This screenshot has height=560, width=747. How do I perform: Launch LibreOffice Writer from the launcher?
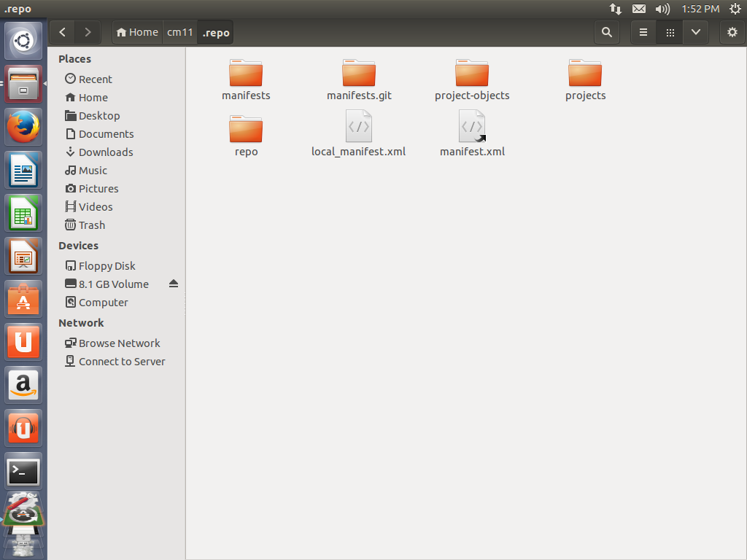[x=23, y=170]
